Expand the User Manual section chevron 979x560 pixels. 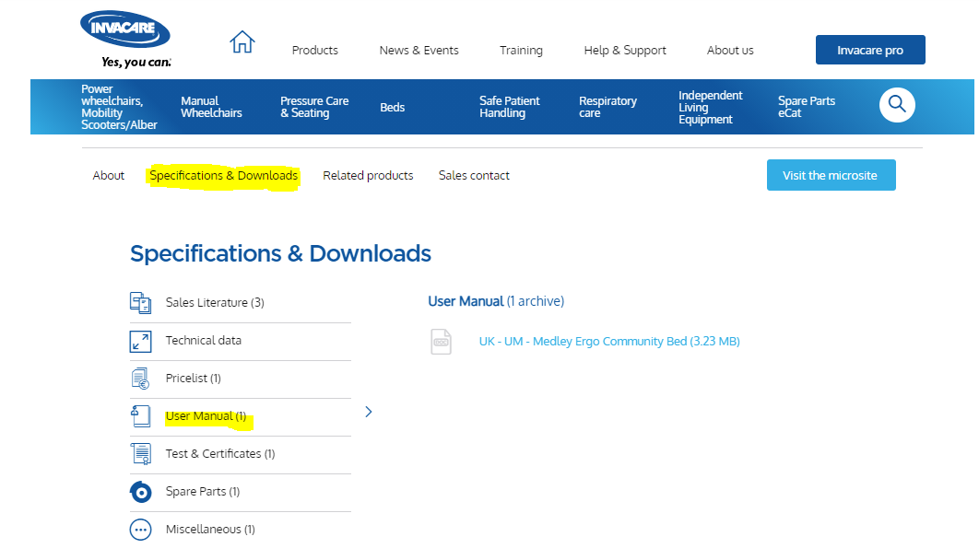click(368, 412)
